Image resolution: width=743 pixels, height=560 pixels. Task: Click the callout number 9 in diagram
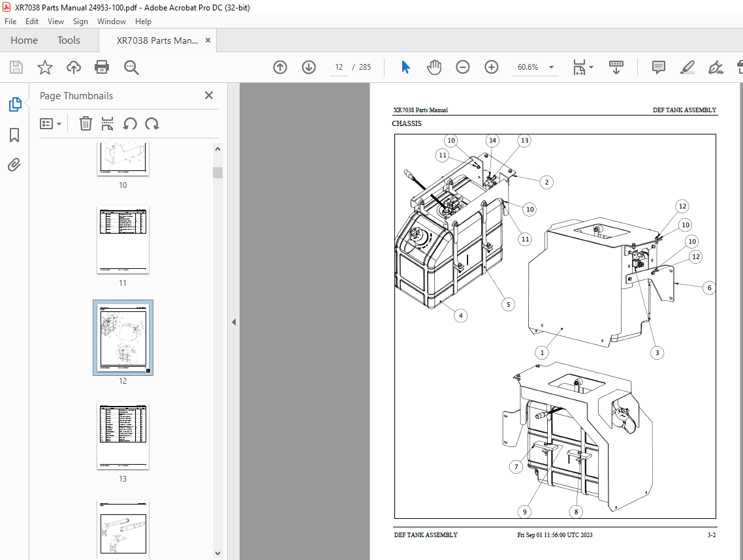tap(524, 512)
